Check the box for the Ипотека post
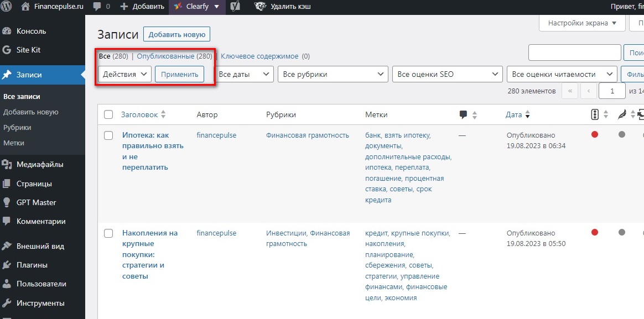644x319 pixels. click(109, 135)
